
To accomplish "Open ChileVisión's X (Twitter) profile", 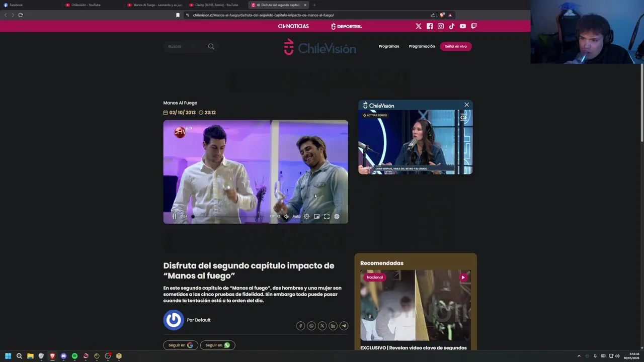I will [419, 26].
